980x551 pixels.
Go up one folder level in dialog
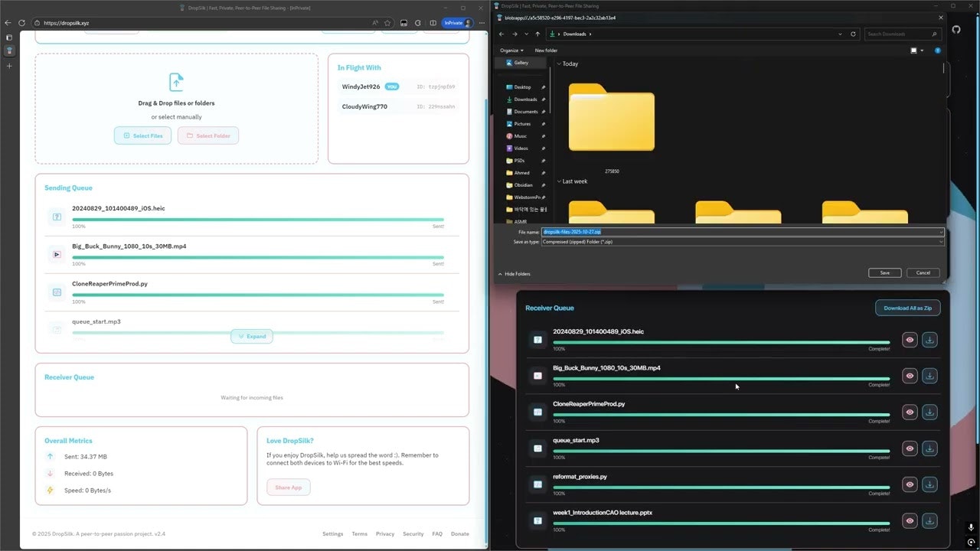(x=537, y=34)
